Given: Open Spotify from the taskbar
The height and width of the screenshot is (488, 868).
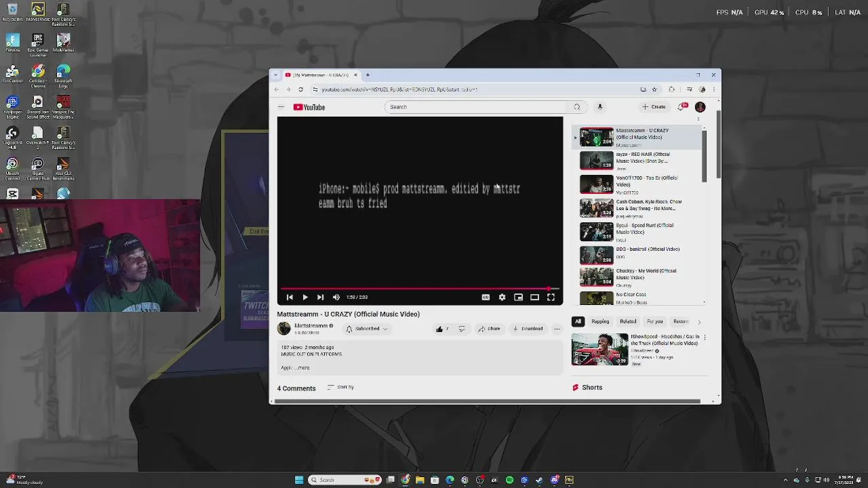Looking at the screenshot, I should tap(509, 480).
